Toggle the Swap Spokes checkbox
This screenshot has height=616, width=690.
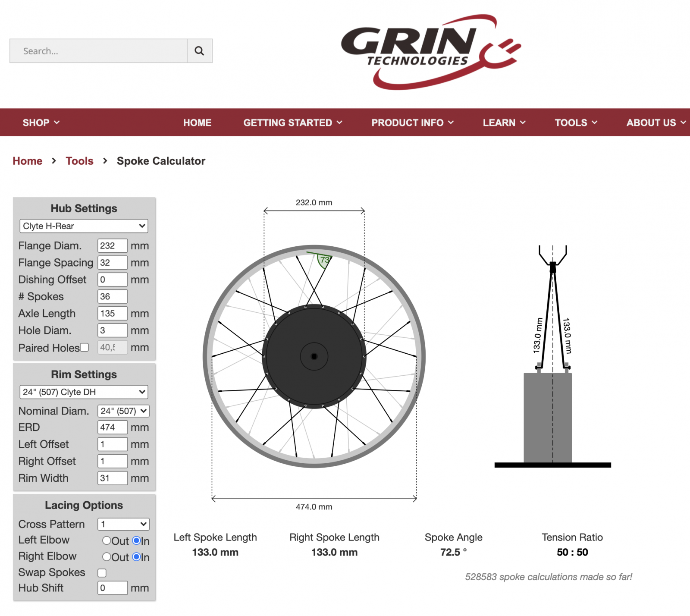point(102,573)
